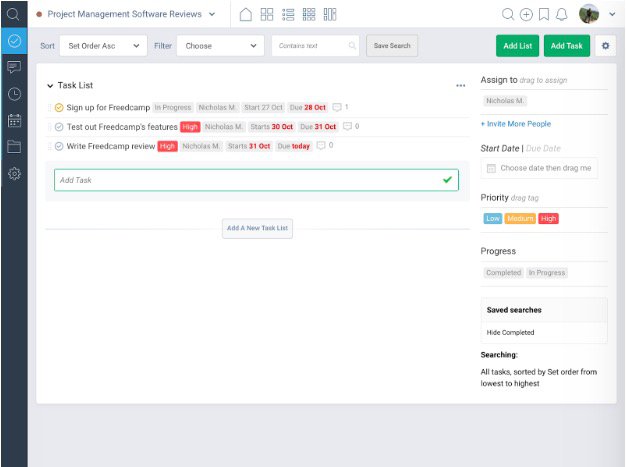
Task: Click Due 28 Oct on Sign up task
Action: (x=307, y=107)
